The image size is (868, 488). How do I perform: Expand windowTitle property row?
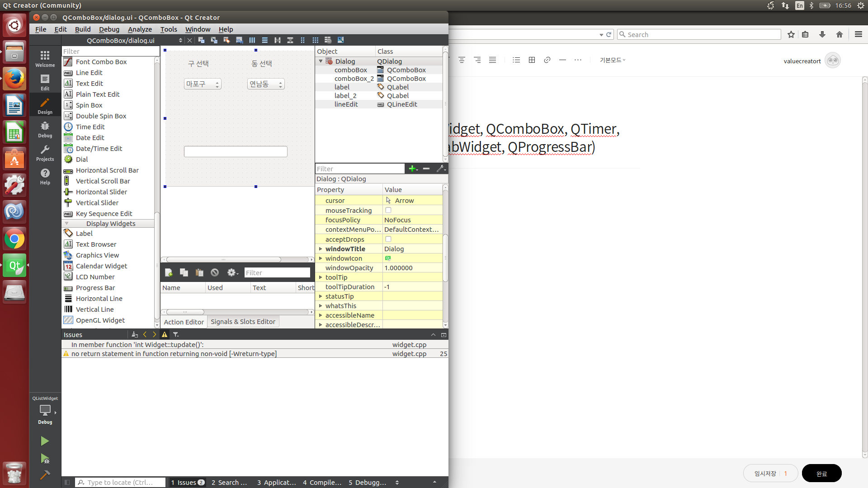pos(321,249)
